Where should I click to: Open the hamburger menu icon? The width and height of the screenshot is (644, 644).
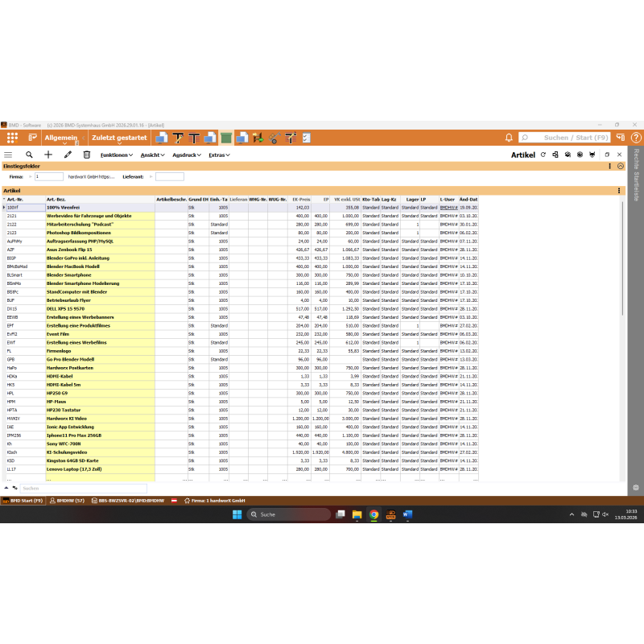tap(8, 155)
